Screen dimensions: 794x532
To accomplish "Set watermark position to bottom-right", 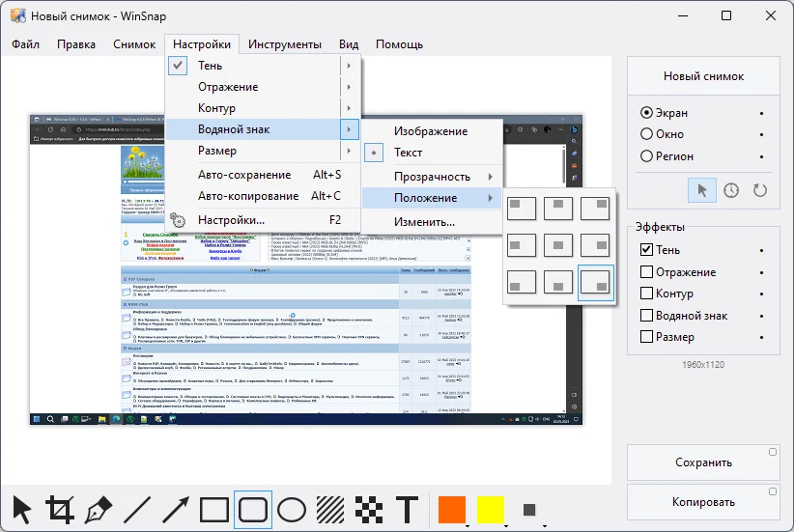I will point(595,283).
